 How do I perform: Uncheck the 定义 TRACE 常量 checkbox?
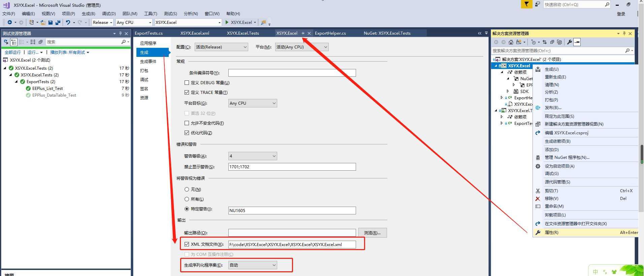point(187,92)
